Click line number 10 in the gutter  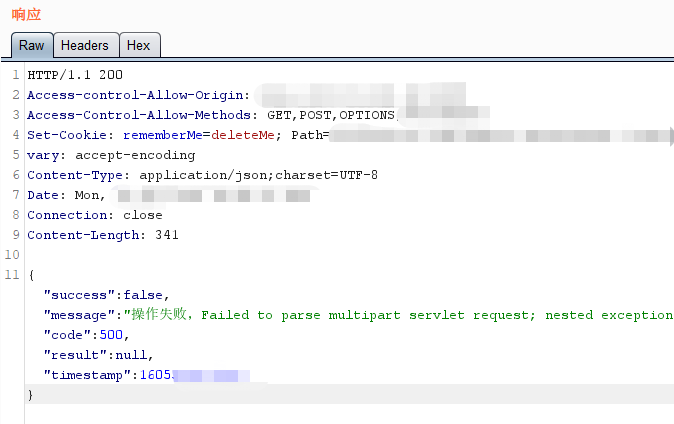(x=12, y=255)
